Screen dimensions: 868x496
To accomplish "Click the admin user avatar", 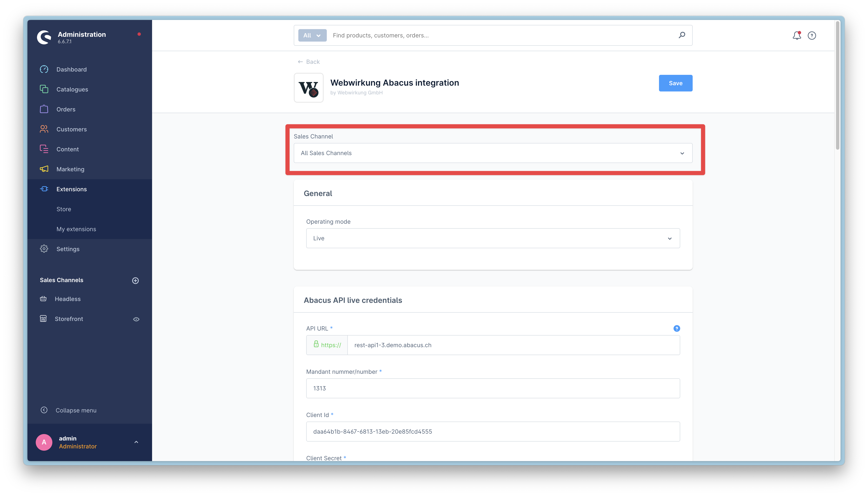I will click(44, 442).
